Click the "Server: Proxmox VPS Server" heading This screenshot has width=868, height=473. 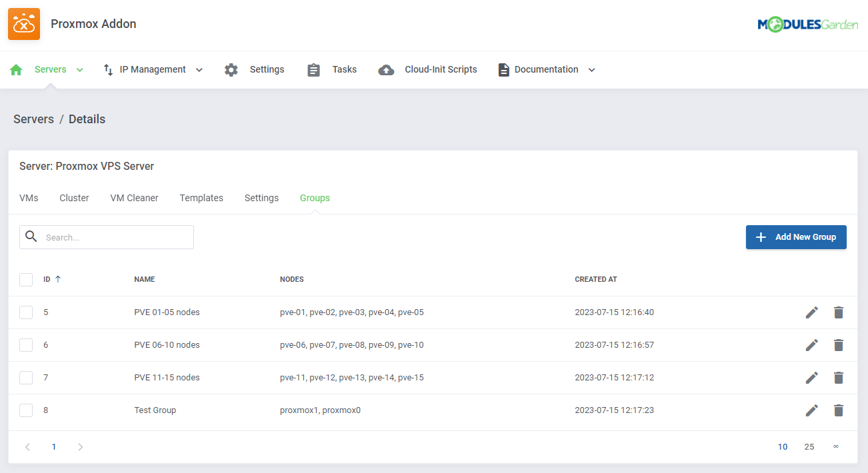point(87,167)
